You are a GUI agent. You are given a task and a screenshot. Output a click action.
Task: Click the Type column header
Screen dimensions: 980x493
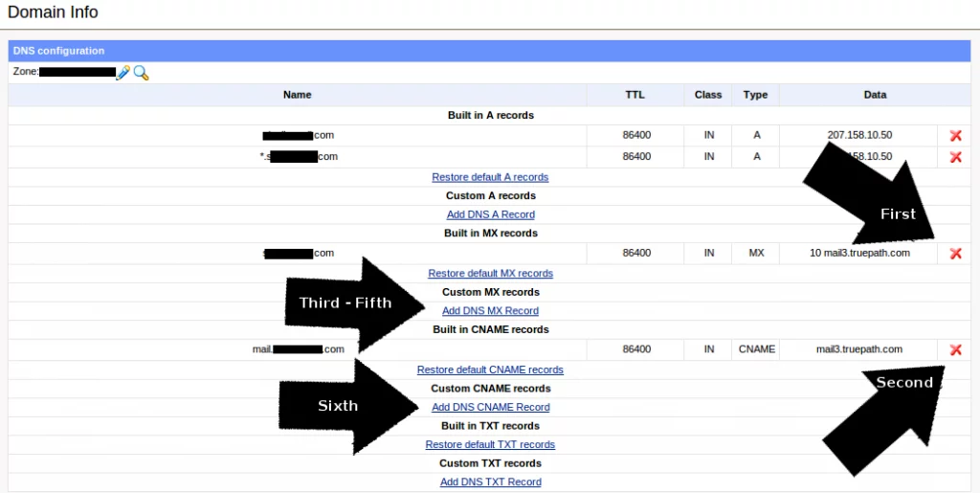pos(756,95)
